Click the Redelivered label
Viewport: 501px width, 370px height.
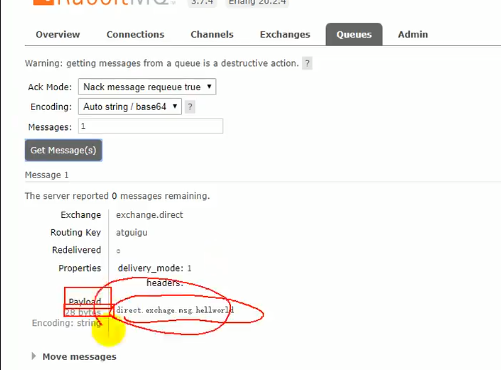coord(76,250)
